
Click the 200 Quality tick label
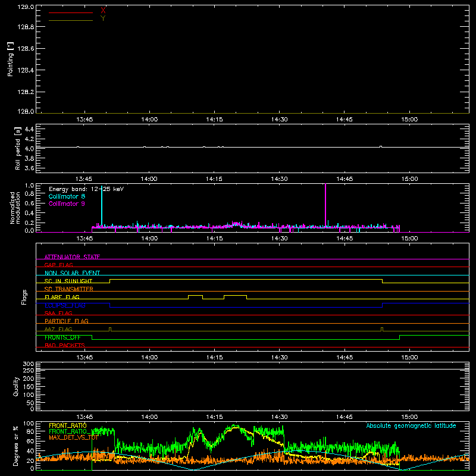[x=29, y=378]
